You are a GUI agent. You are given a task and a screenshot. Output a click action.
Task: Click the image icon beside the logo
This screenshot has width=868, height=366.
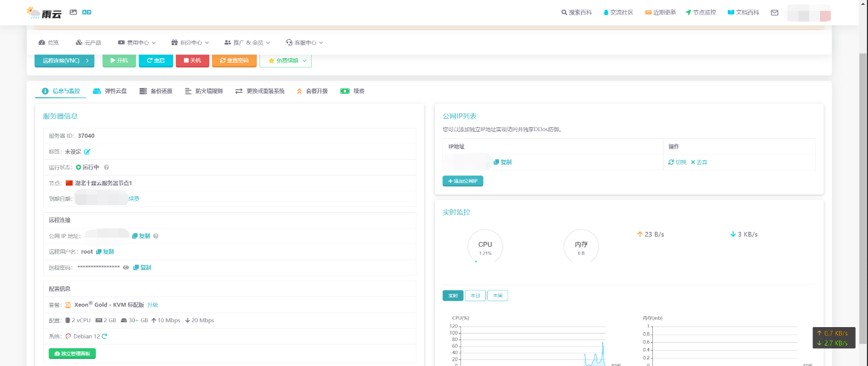pos(73,12)
